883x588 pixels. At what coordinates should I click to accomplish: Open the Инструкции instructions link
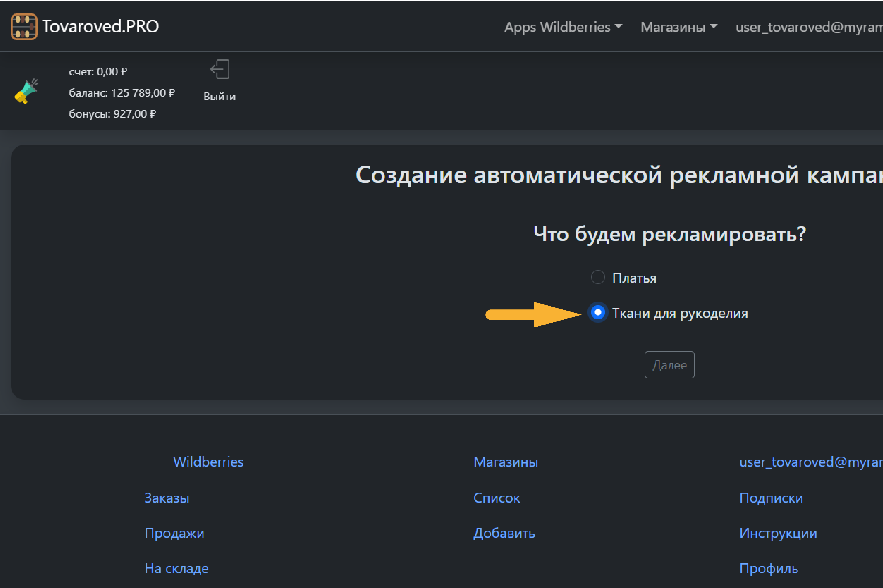tap(778, 533)
